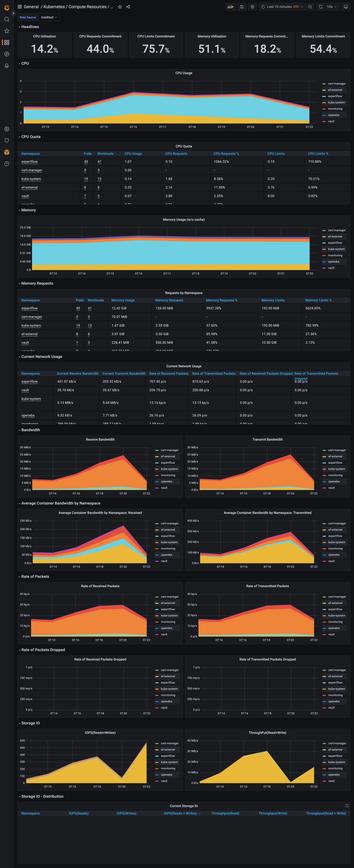Add a new panel using toolbar icon
This screenshot has width=354, height=868.
click(230, 7)
